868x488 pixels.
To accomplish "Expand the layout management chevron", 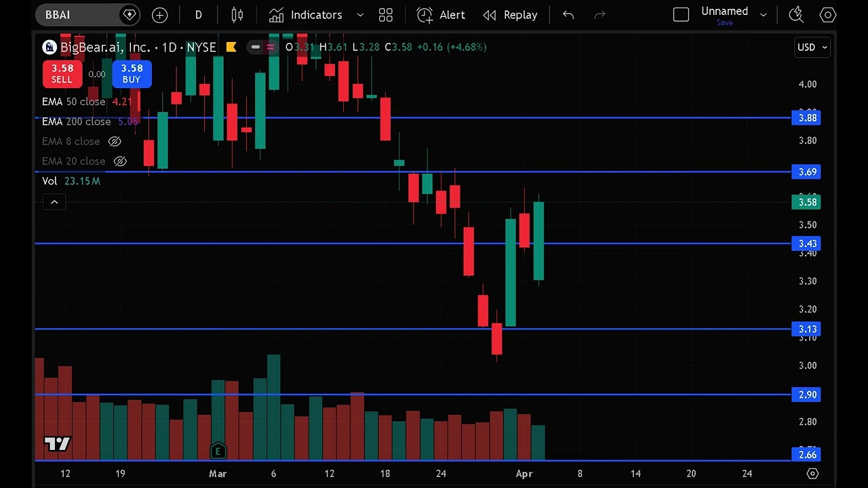I will [764, 15].
